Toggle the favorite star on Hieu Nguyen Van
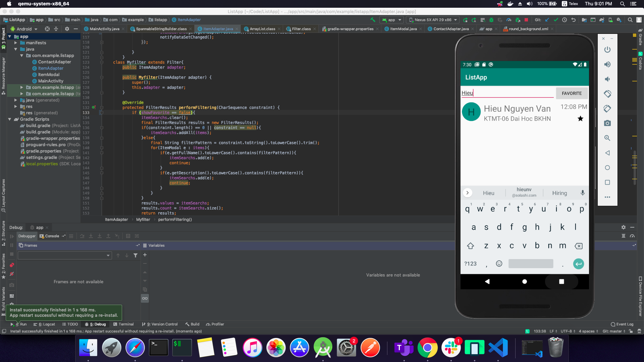 point(581,118)
